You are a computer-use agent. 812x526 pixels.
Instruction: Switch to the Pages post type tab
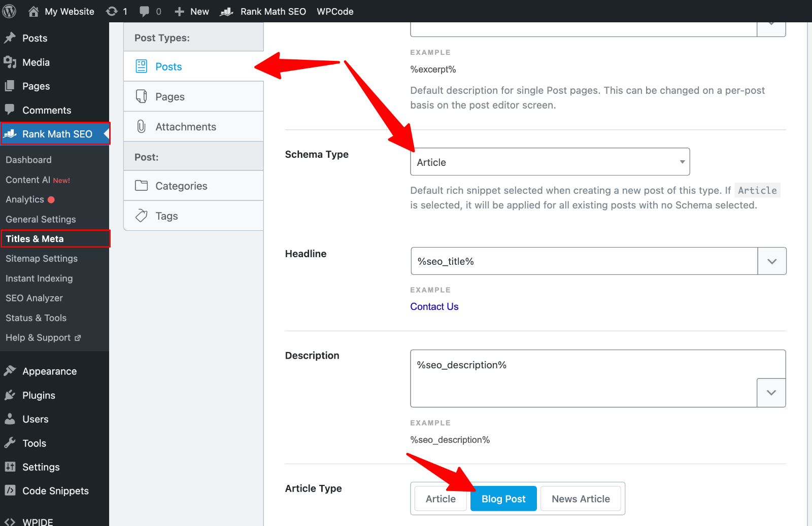[170, 96]
